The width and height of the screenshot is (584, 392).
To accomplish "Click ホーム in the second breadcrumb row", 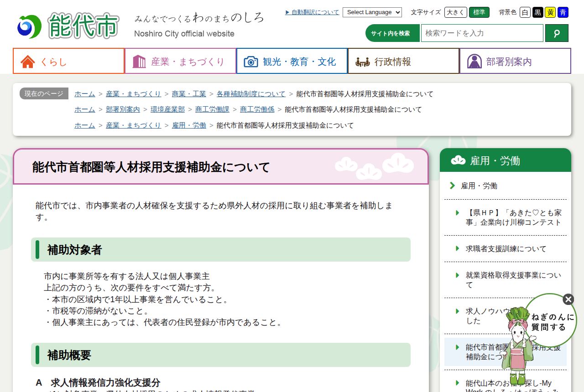I will click(x=85, y=109).
